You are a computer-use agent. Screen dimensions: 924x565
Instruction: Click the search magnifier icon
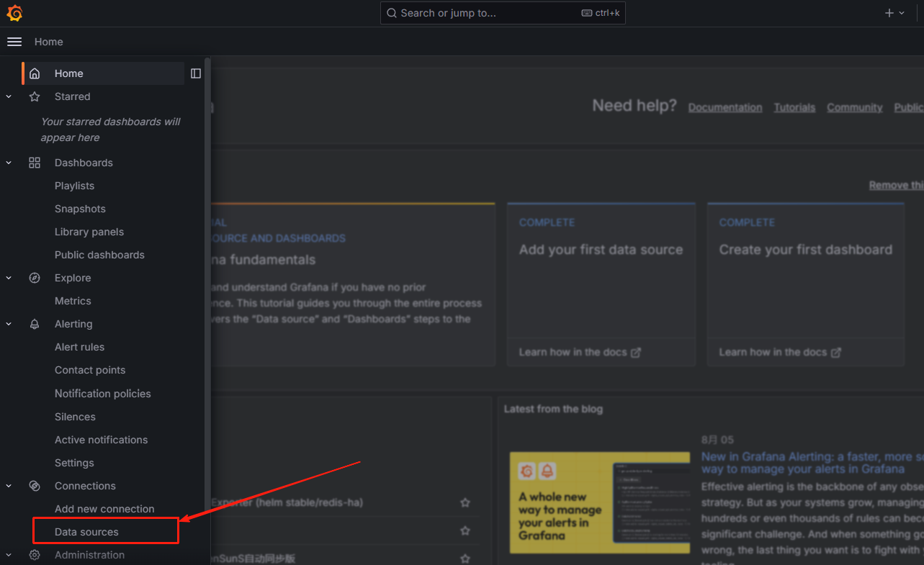pyautogui.click(x=392, y=13)
